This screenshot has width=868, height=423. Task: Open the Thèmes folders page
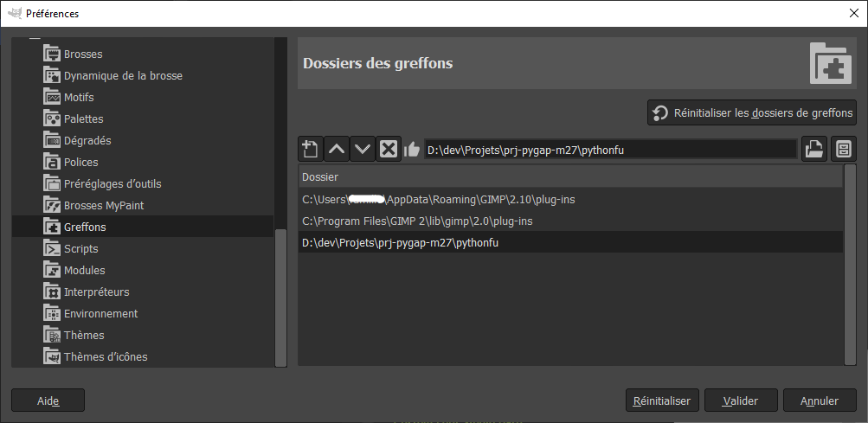click(x=142, y=335)
